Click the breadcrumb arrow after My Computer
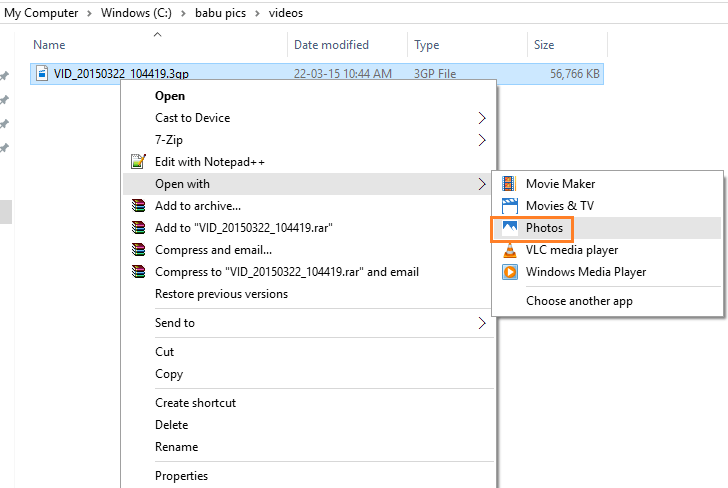Screen dimensions: 728x488 (89, 13)
